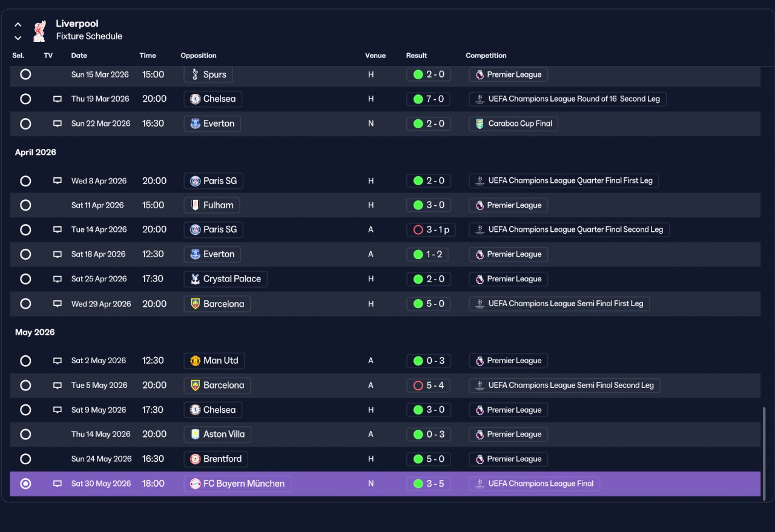Open UEFA Champions League Final competition

[535, 484]
